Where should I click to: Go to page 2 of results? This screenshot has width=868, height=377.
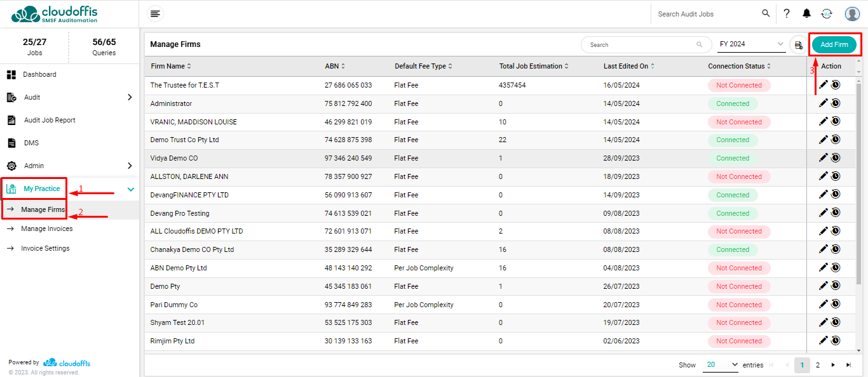point(817,365)
